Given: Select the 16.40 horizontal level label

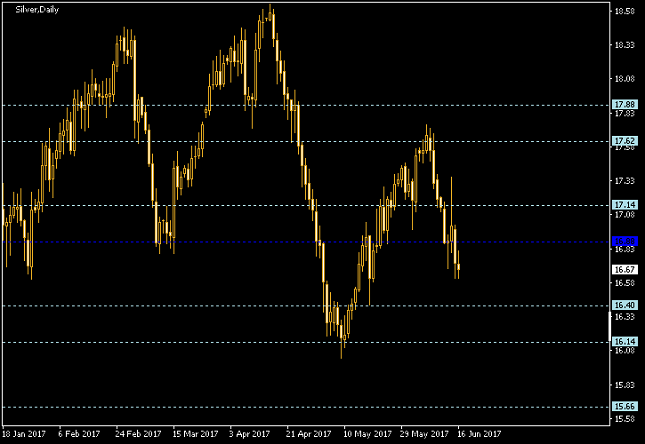Looking at the screenshot, I should coord(625,305).
